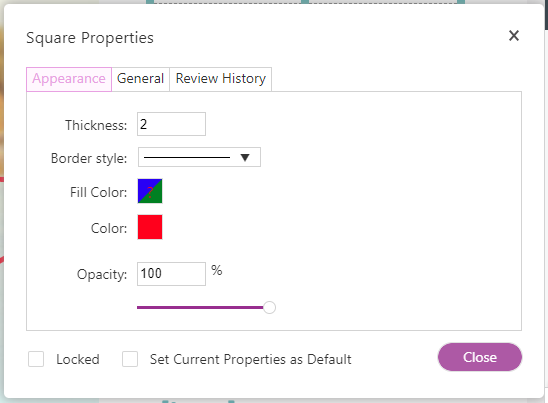Check Set Current Properties as Default box
The image size is (548, 403).
pos(130,359)
